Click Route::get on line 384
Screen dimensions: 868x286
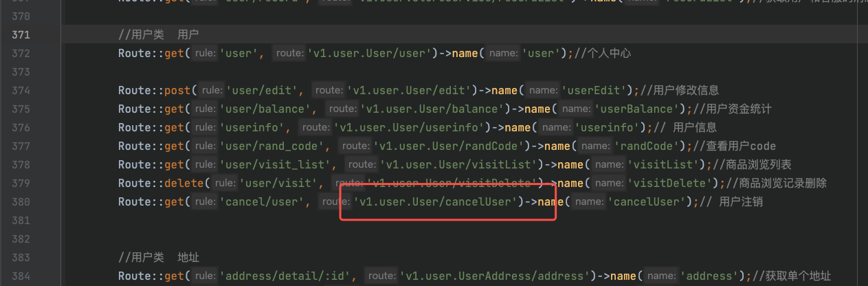[x=151, y=276]
